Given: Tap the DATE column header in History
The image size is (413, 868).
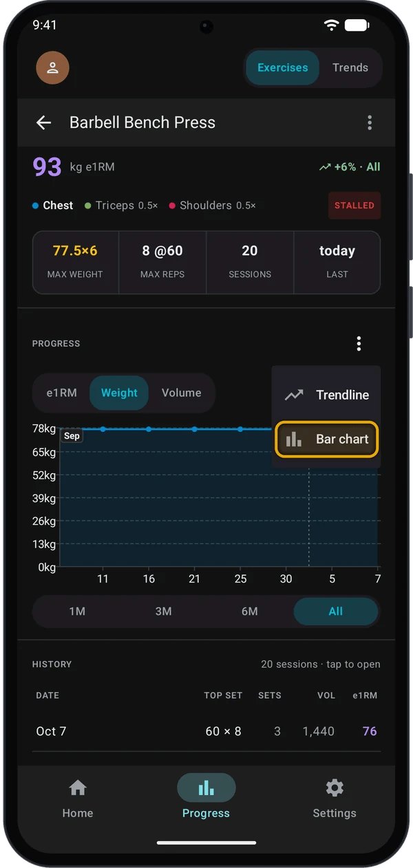Looking at the screenshot, I should tap(47, 695).
